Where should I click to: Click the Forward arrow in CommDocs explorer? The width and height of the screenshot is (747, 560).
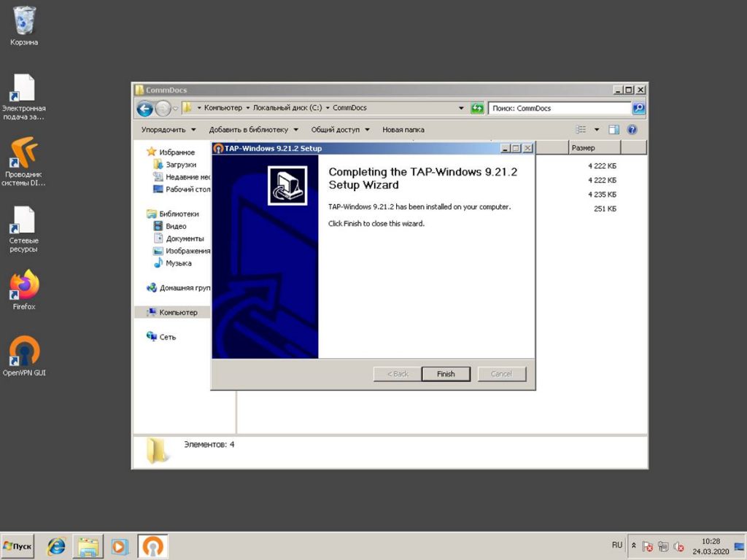163,109
